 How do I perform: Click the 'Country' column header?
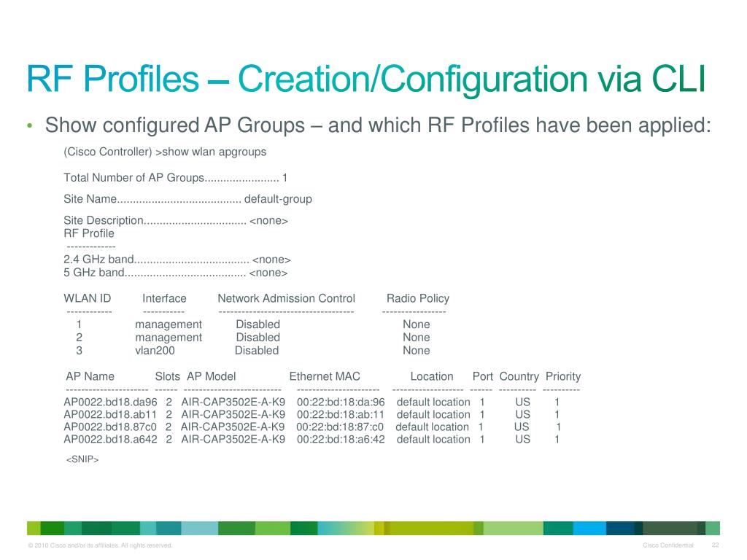click(519, 377)
